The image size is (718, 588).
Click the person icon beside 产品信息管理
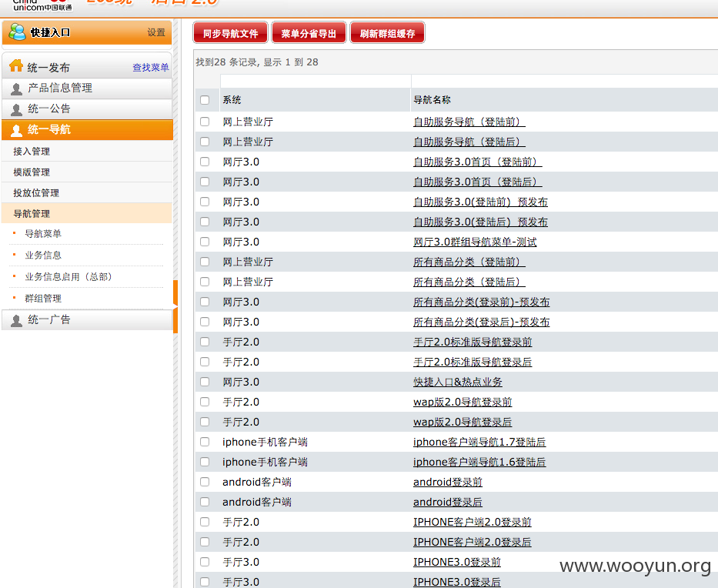point(16,89)
